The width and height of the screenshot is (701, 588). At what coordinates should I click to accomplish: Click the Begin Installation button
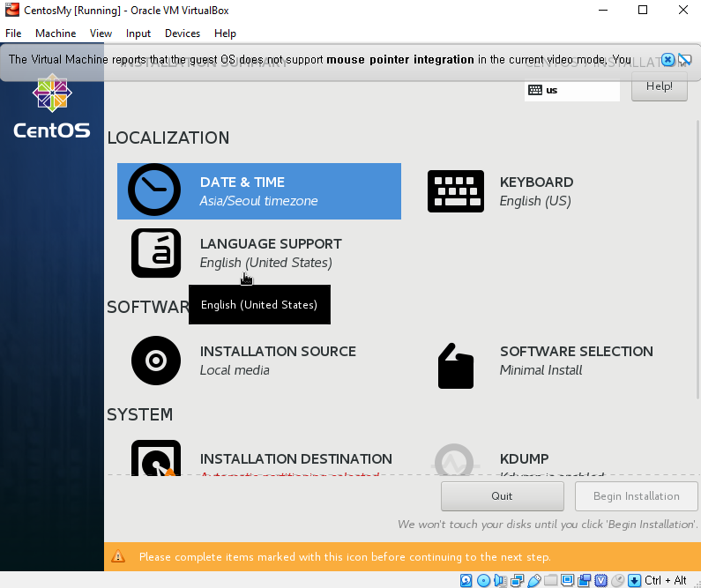636,496
